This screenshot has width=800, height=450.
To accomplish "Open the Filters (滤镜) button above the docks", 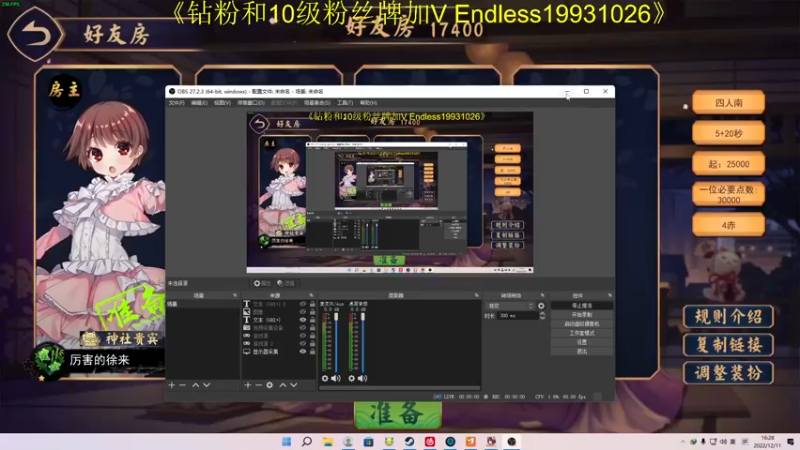I will [x=286, y=283].
